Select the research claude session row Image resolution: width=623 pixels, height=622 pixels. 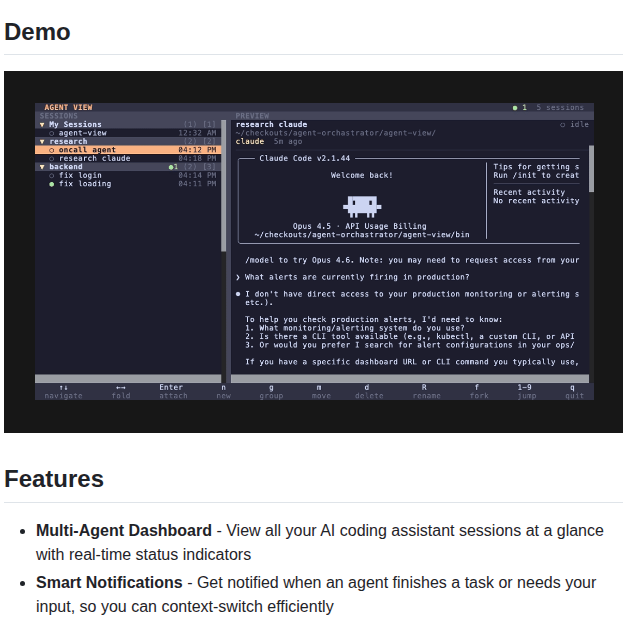click(x=128, y=158)
